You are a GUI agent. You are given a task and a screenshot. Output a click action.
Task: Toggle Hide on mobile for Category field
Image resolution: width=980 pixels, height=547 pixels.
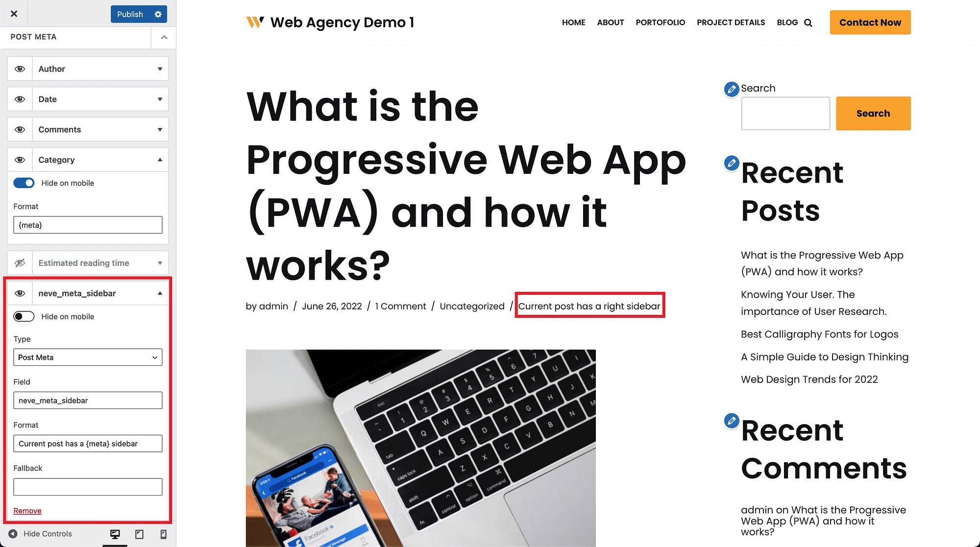pyautogui.click(x=24, y=183)
